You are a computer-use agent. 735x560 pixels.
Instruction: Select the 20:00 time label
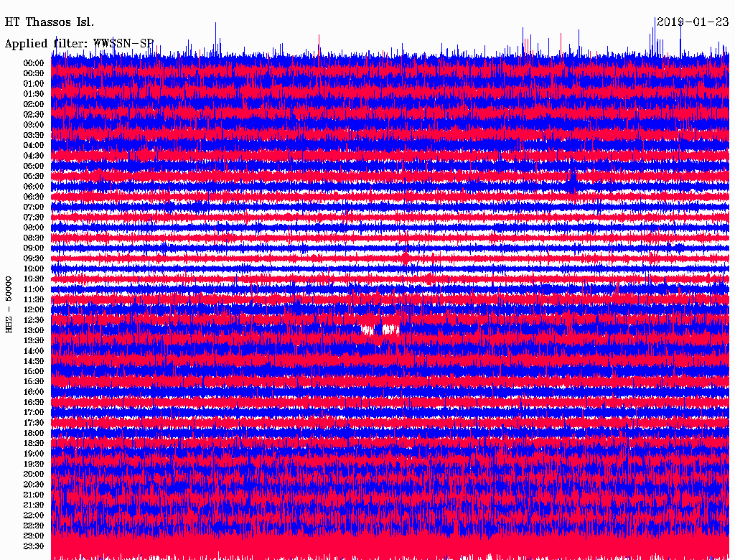[34, 475]
